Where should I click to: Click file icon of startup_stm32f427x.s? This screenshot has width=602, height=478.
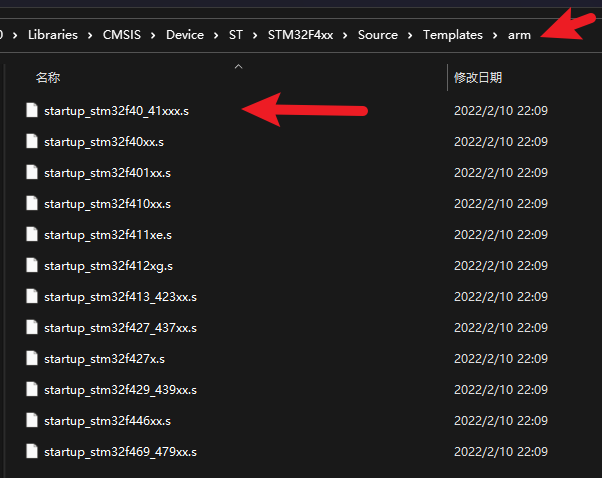tap(32, 358)
